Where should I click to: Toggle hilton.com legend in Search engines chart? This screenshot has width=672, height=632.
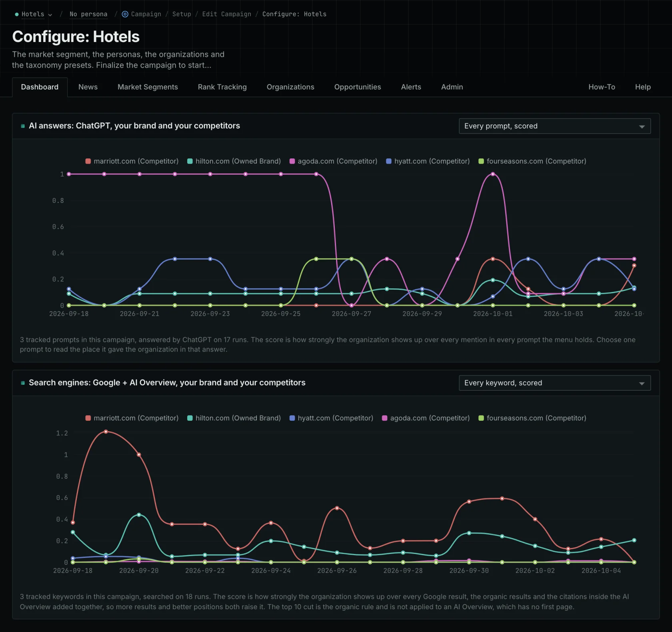[234, 418]
